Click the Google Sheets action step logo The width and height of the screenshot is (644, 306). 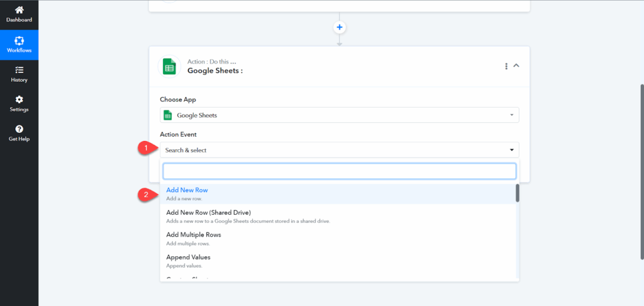[169, 66]
